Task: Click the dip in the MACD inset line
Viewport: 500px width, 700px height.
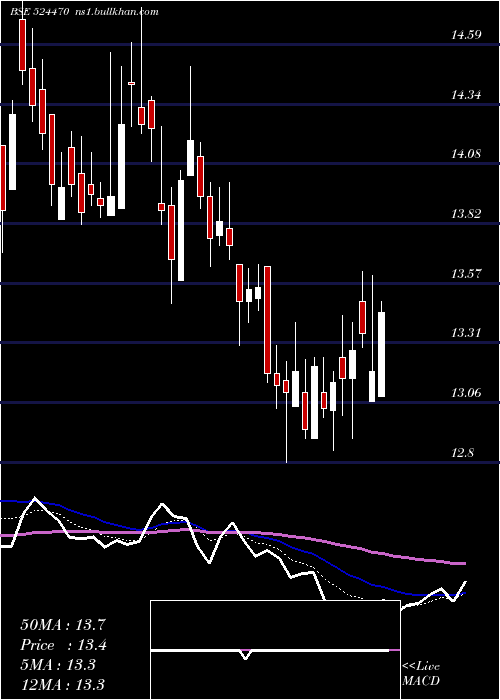Action: click(x=246, y=657)
